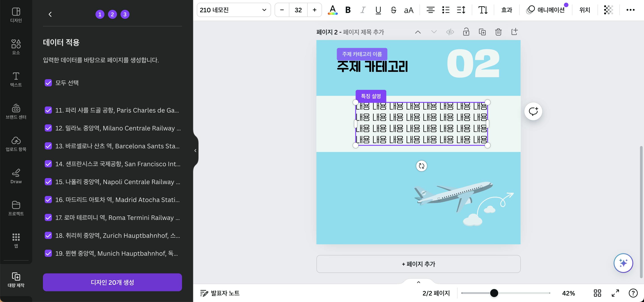Delete page 2 with trash icon
Image resolution: width=644 pixels, height=302 pixels.
click(x=498, y=32)
